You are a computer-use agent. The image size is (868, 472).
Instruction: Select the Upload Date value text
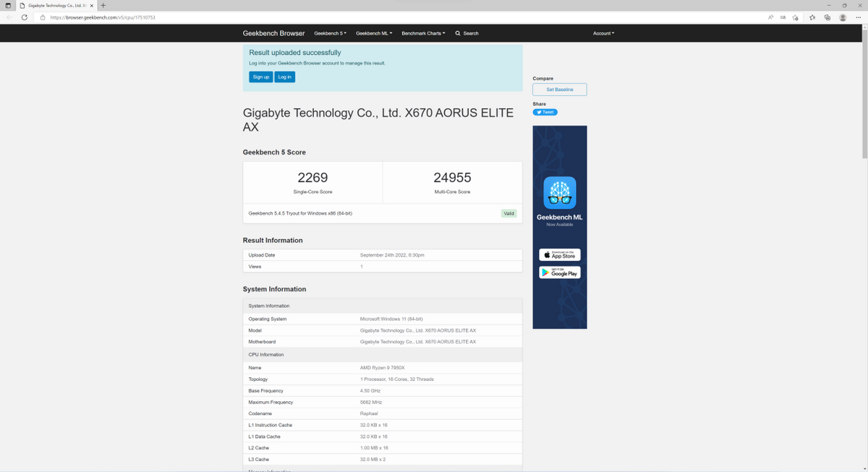[392, 255]
